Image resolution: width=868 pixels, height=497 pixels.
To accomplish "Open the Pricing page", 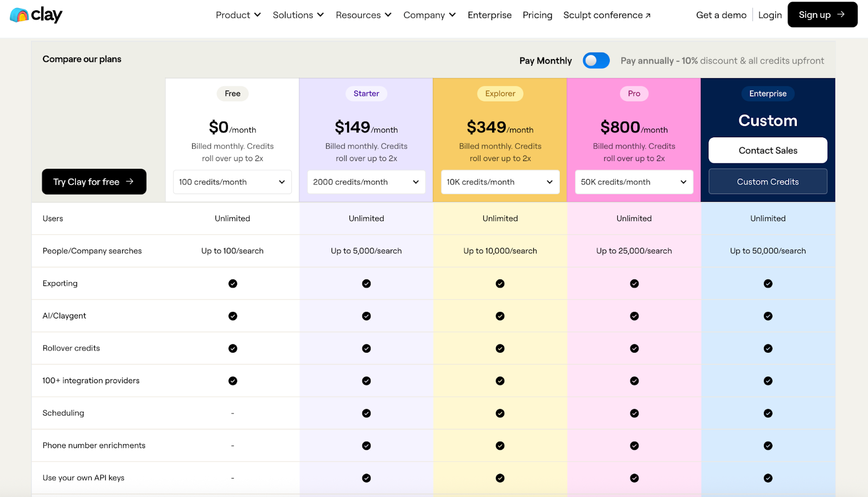I will point(537,15).
